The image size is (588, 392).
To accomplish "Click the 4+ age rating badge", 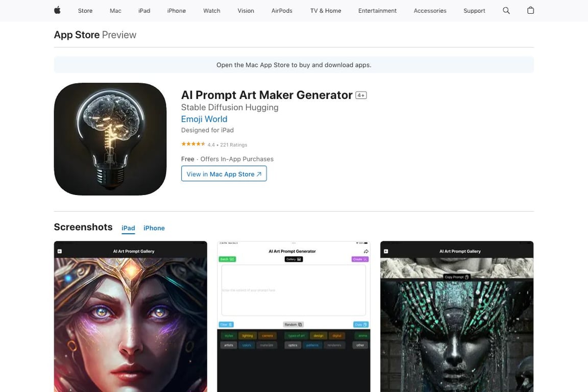I will (x=361, y=95).
